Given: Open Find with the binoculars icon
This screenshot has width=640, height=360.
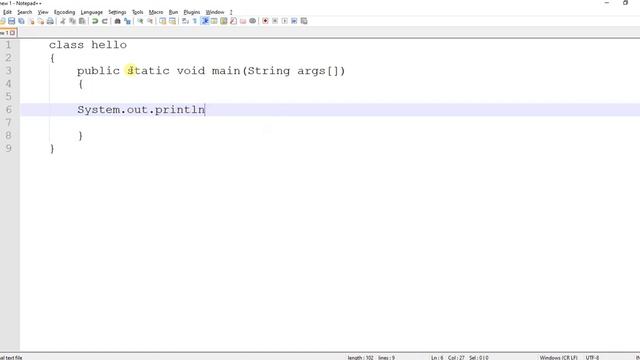Looking at the screenshot, I should click(117, 21).
